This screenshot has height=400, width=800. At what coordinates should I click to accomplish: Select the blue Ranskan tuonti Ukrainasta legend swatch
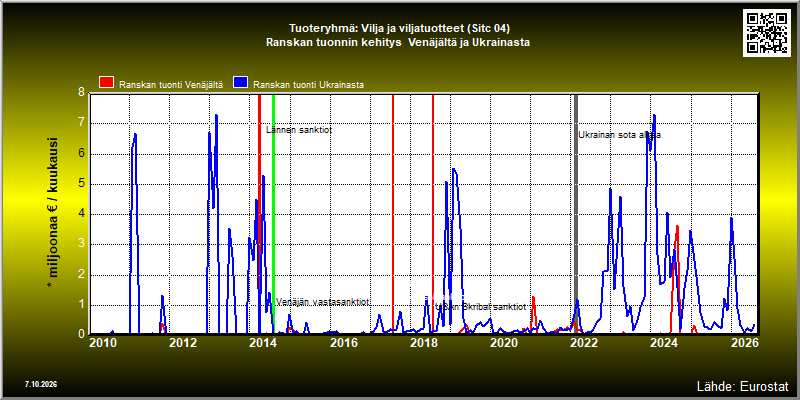(x=240, y=83)
